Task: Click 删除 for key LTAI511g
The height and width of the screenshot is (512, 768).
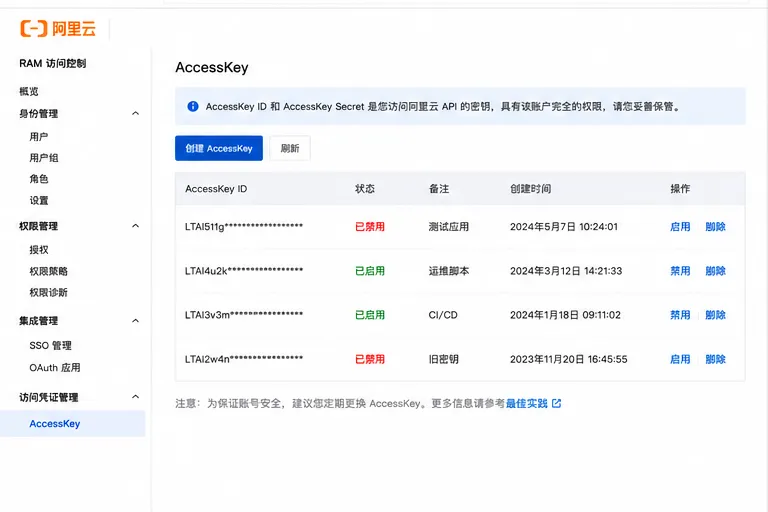Action: point(716,227)
